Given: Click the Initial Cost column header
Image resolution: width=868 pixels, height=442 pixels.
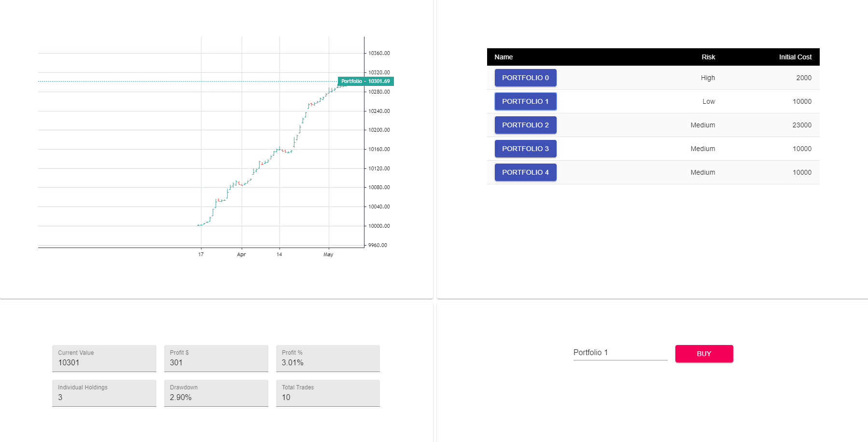Looking at the screenshot, I should [795, 57].
